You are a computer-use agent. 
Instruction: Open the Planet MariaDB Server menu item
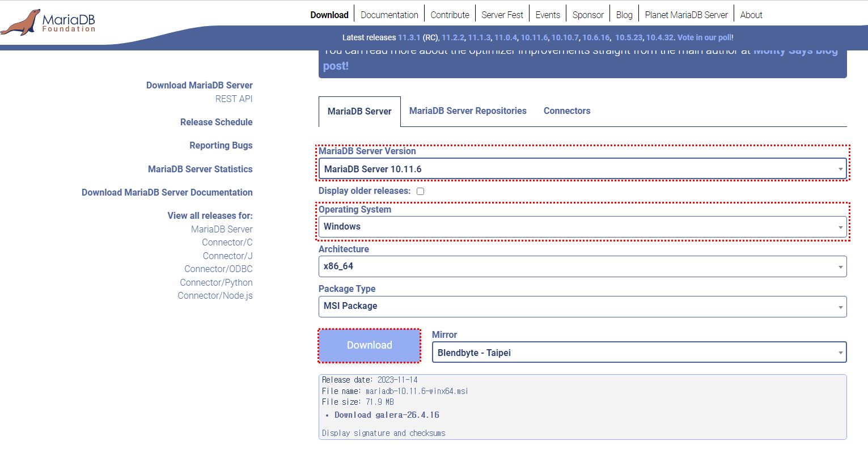pos(686,15)
